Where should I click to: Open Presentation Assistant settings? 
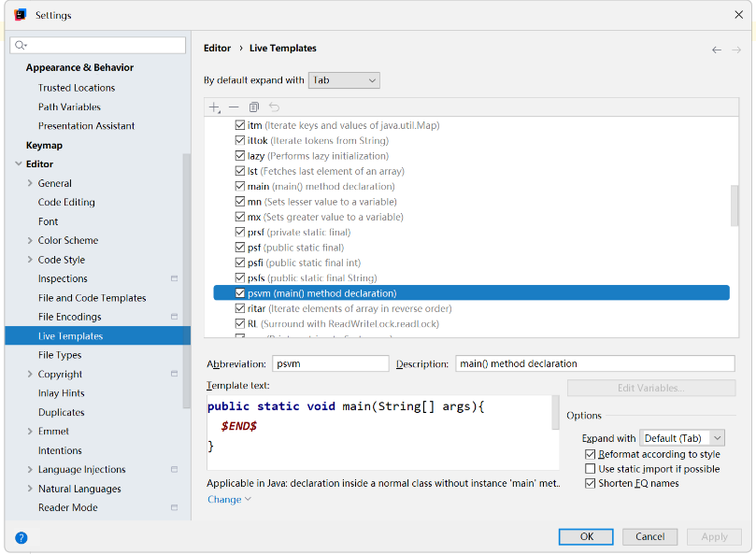[86, 126]
